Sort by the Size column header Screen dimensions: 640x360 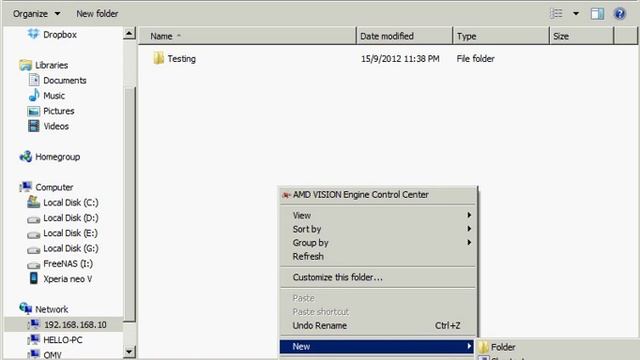pyautogui.click(x=581, y=36)
